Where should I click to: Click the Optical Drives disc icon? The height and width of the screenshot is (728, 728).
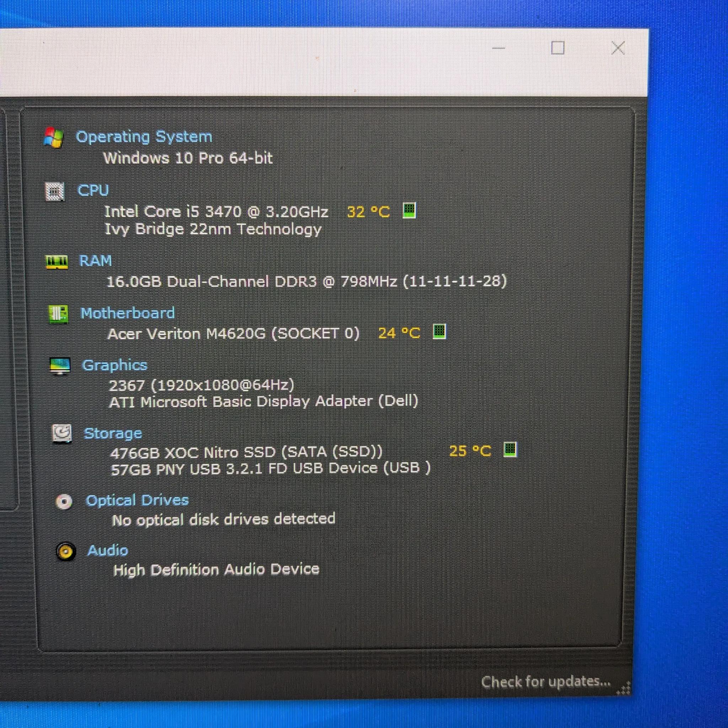point(64,502)
